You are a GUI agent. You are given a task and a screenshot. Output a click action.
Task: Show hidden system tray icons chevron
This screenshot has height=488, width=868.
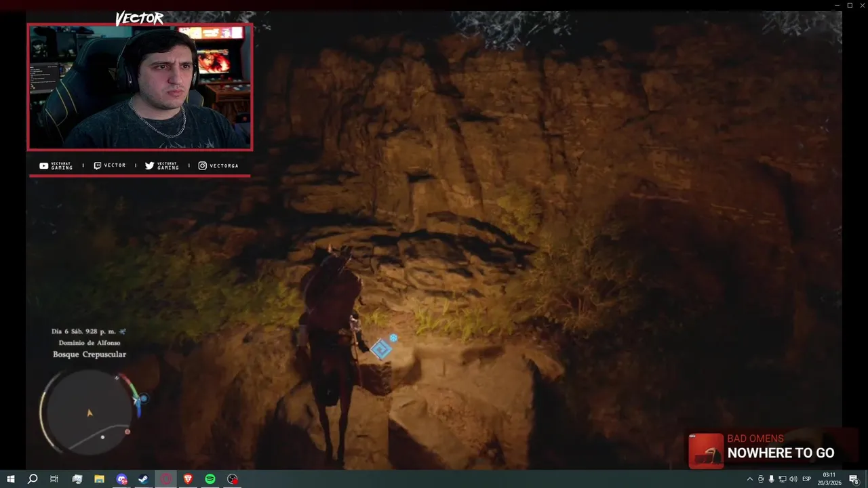pos(749,479)
